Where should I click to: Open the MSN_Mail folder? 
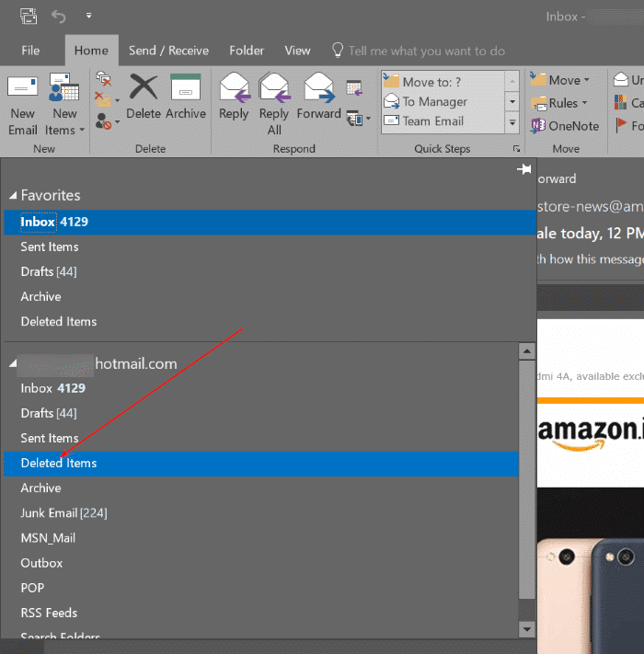(x=261, y=538)
